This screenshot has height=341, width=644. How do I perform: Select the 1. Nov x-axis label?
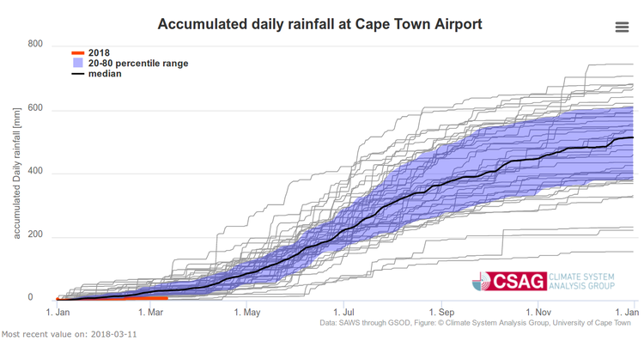538,313
